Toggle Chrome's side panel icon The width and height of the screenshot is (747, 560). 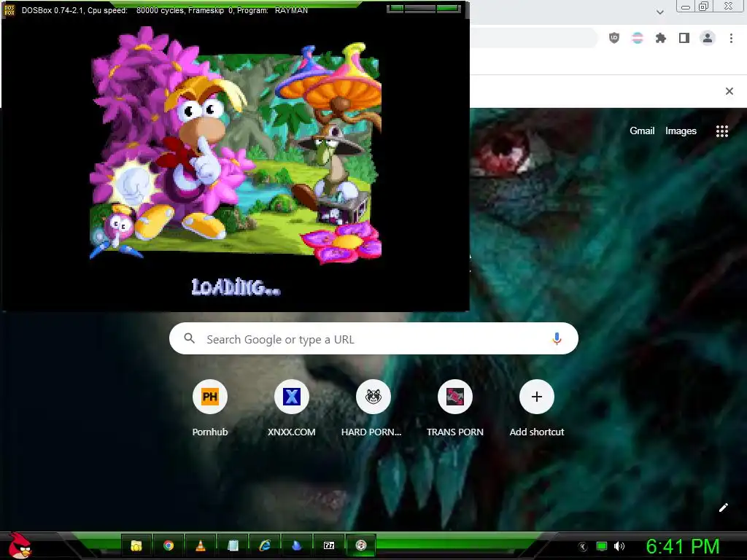pos(684,38)
